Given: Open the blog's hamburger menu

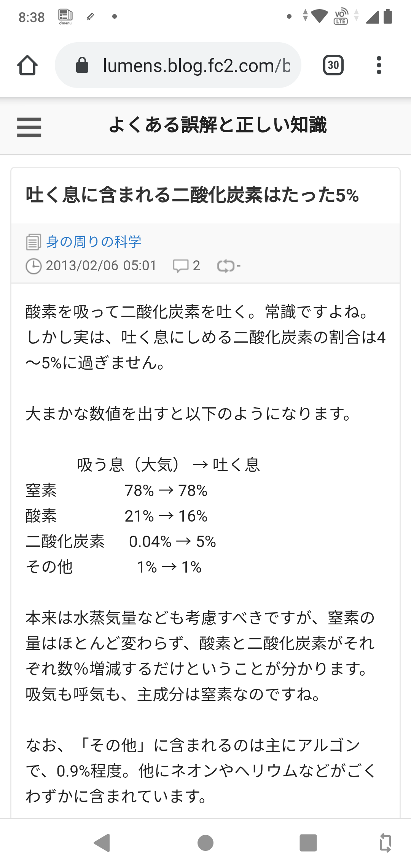Looking at the screenshot, I should pos(29,127).
